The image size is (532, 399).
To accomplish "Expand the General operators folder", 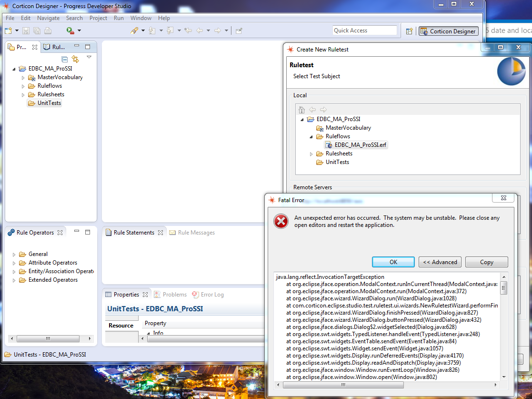I will coord(14,255).
